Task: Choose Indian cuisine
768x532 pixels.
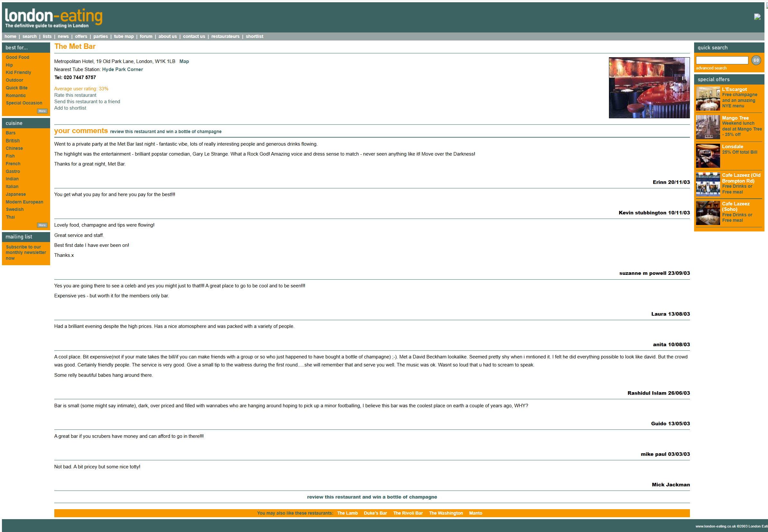Action: pos(12,179)
